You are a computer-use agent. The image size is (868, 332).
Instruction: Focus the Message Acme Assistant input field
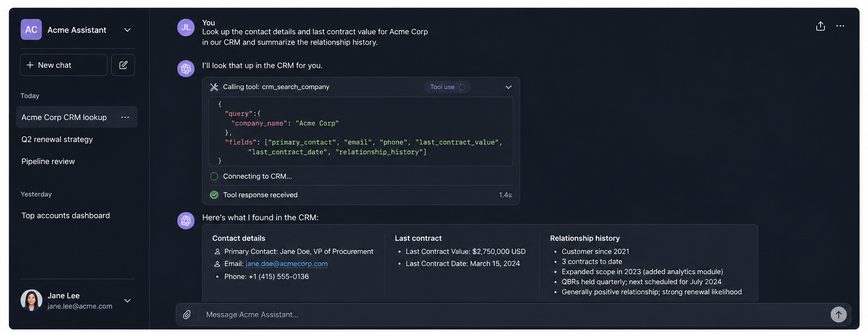coord(514,314)
